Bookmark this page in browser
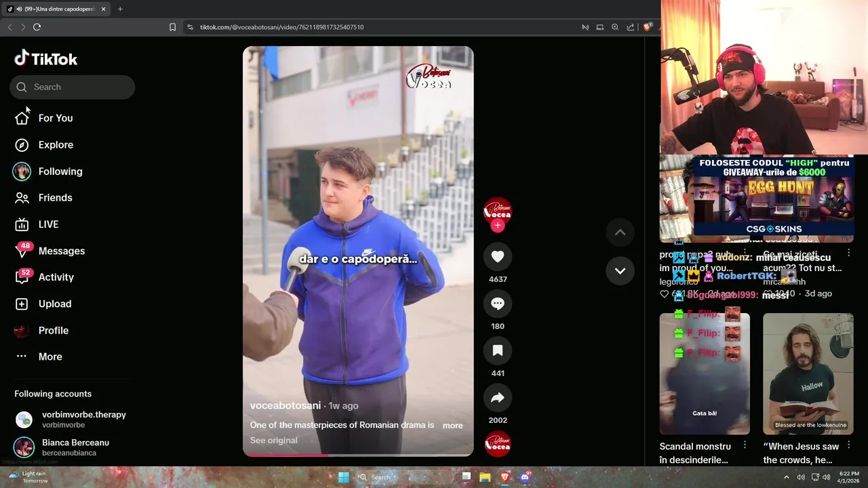 172,27
